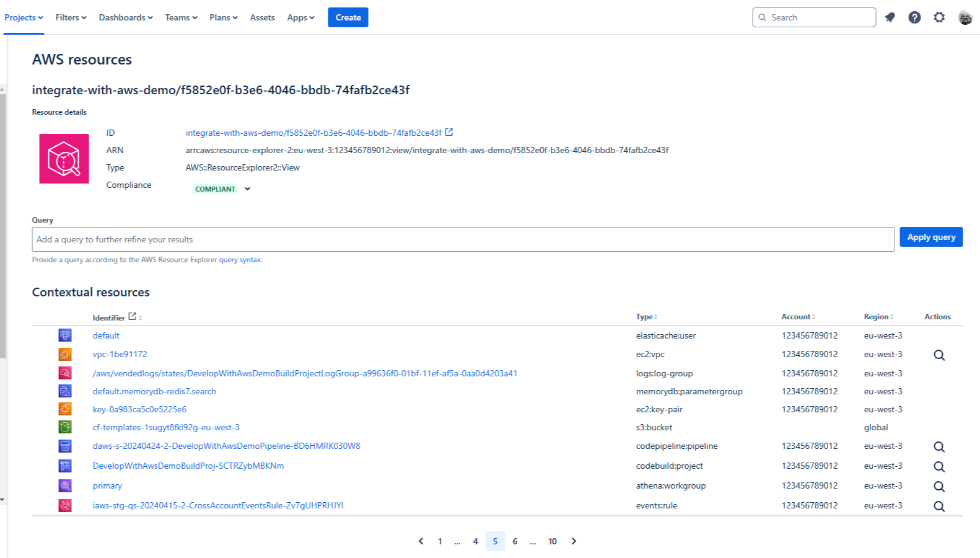Open the notifications megaphone icon

click(890, 17)
